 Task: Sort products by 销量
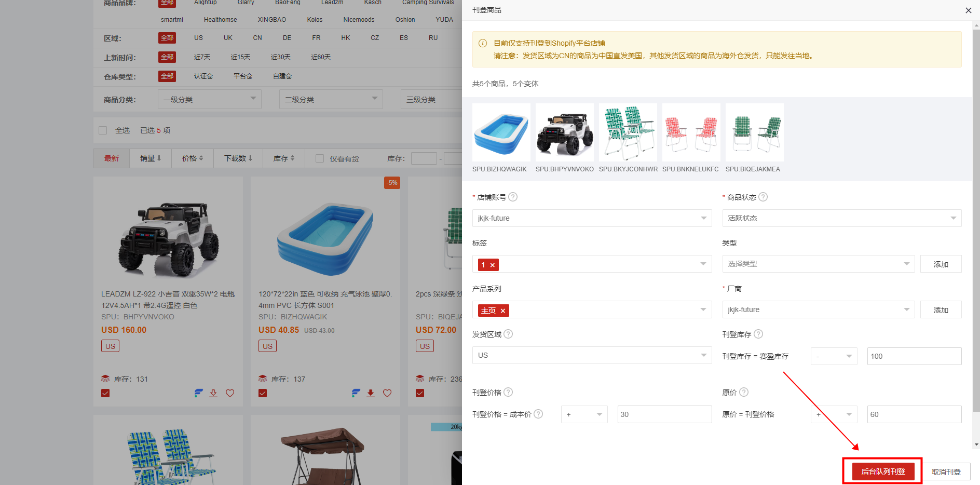[151, 158]
